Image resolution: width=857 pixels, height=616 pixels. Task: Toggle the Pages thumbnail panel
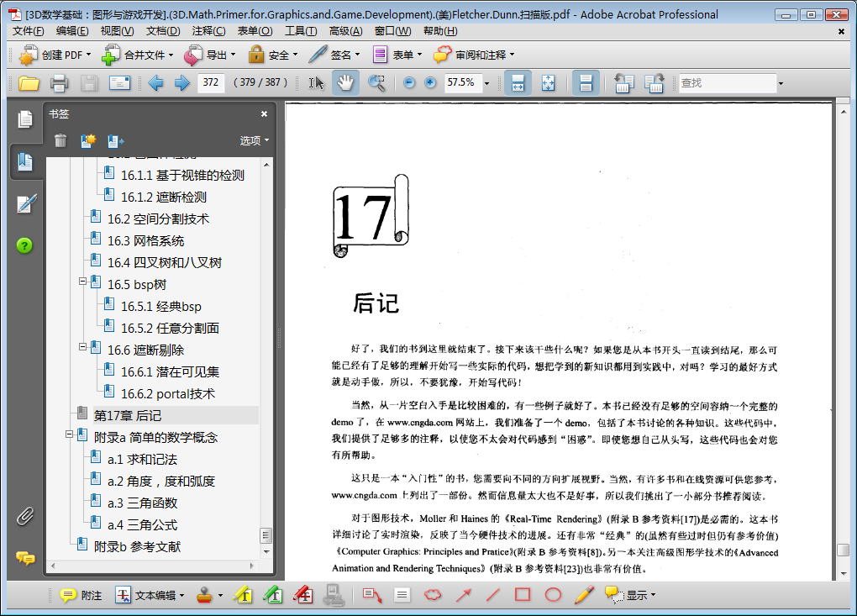point(25,119)
